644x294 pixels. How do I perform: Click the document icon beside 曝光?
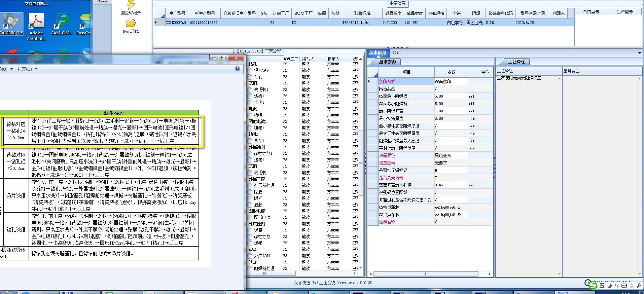pos(250,198)
